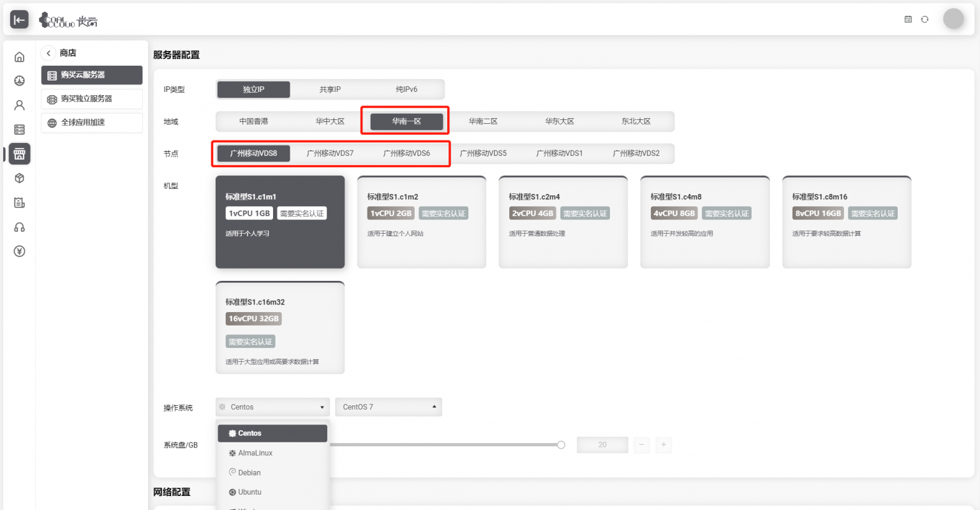Open the user account icon in sidebar
Viewport: 980px width, 510px height.
coord(19,105)
